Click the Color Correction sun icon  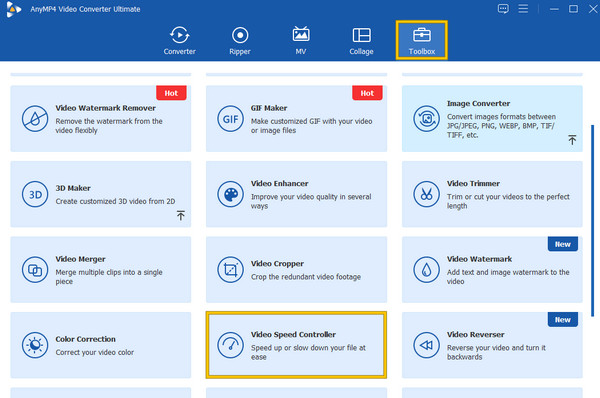35,345
